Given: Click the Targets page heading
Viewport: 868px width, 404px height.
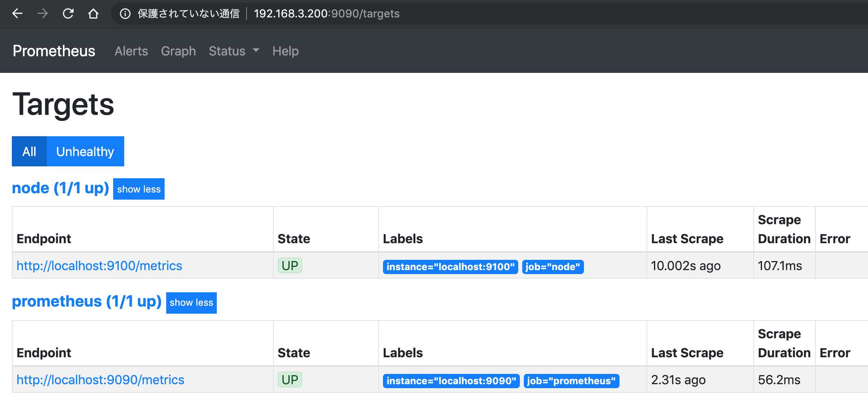Looking at the screenshot, I should coord(63,105).
